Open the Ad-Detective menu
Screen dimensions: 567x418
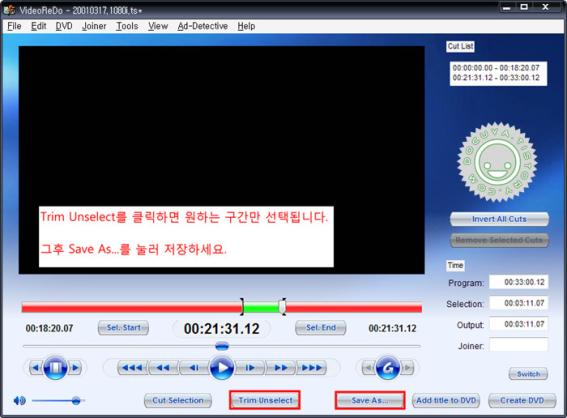pyautogui.click(x=202, y=26)
